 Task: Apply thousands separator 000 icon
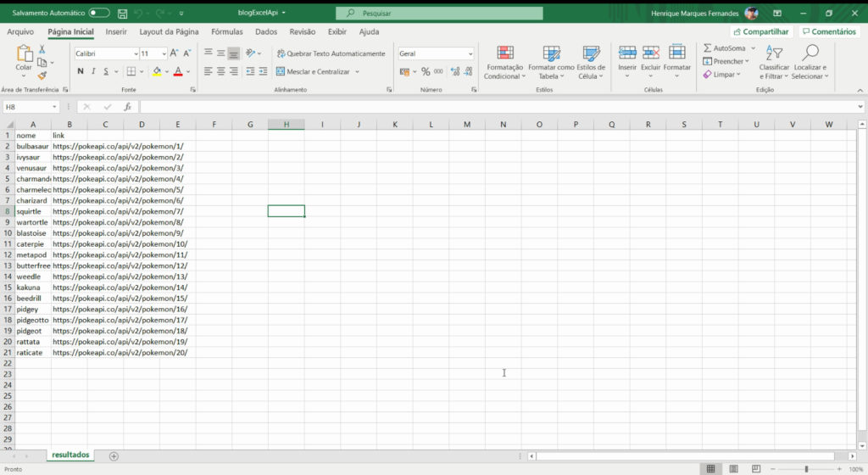[438, 71]
